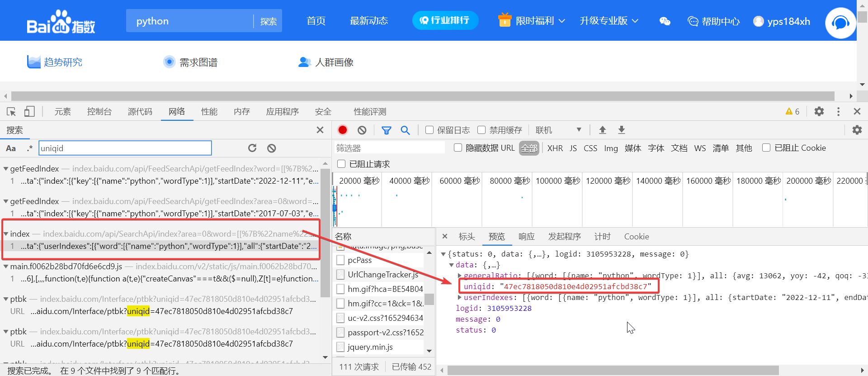Focus the 筛选器 filter field
This screenshot has width=868, height=376.
389,148
